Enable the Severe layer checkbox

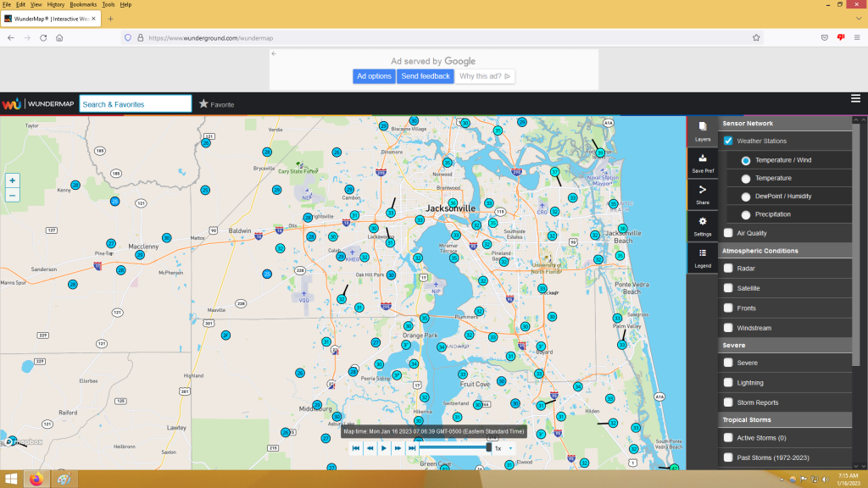tap(728, 363)
